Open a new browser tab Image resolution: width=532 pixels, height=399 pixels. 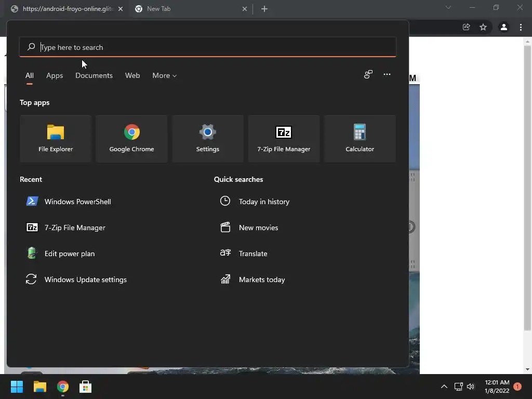coord(264,9)
